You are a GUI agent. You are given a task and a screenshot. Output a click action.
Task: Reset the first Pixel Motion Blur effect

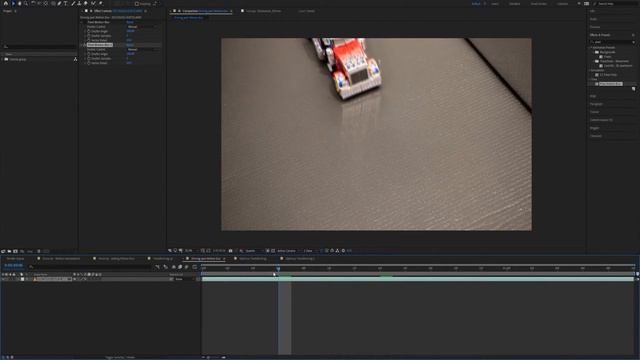130,22
